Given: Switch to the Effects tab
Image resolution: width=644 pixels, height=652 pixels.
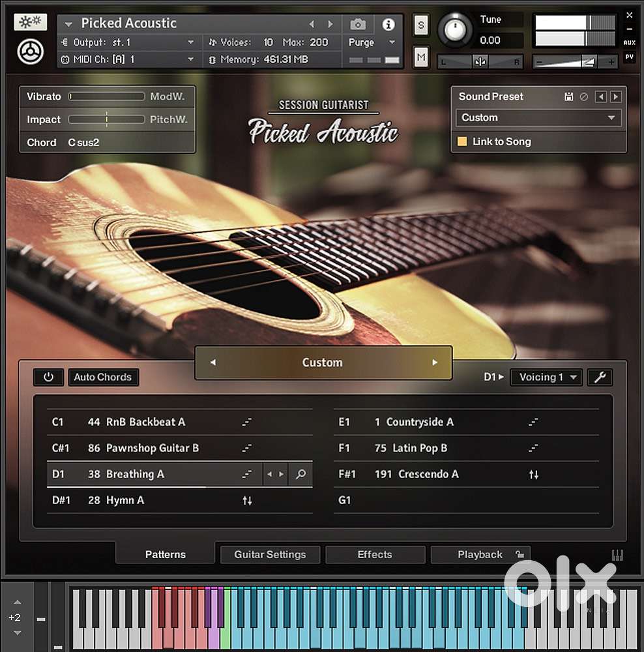Looking at the screenshot, I should point(375,554).
